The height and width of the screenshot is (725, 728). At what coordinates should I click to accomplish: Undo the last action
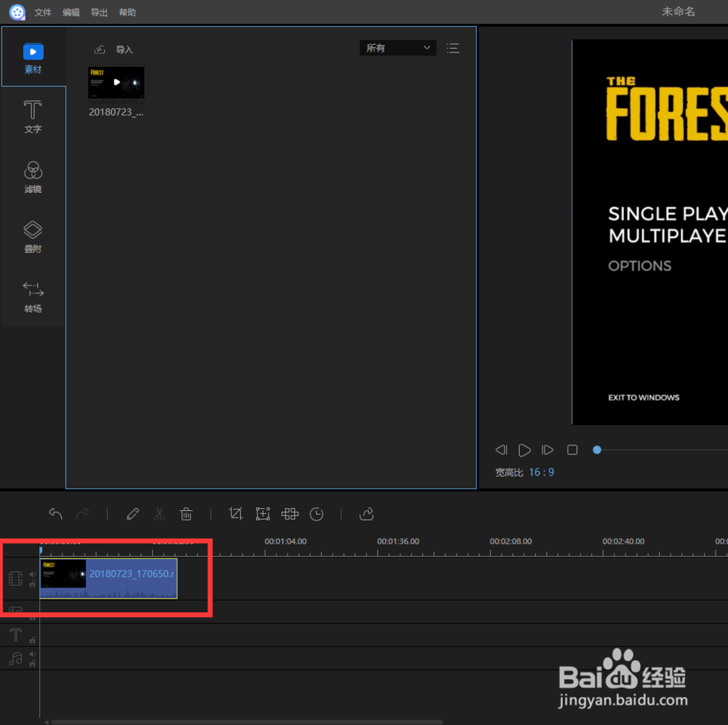click(x=56, y=514)
